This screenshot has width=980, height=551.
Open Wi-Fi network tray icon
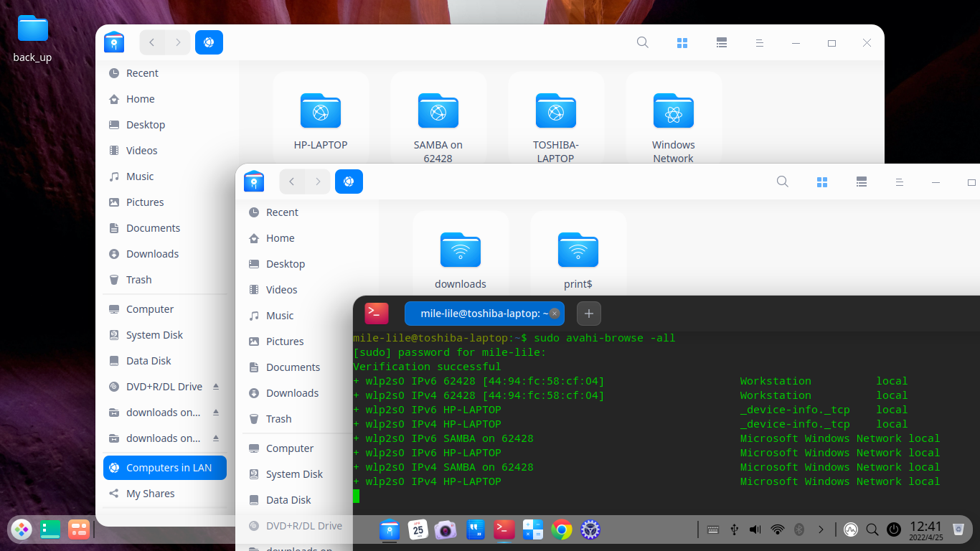point(778,529)
